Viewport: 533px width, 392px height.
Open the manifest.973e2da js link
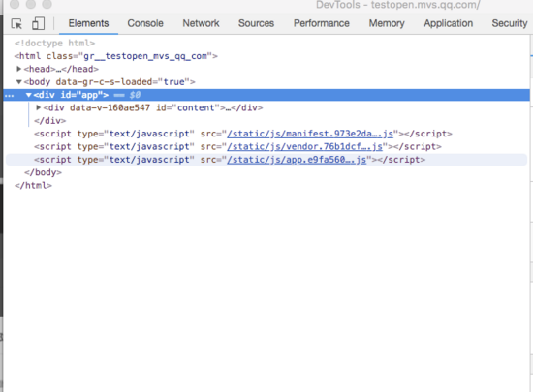[310, 134]
